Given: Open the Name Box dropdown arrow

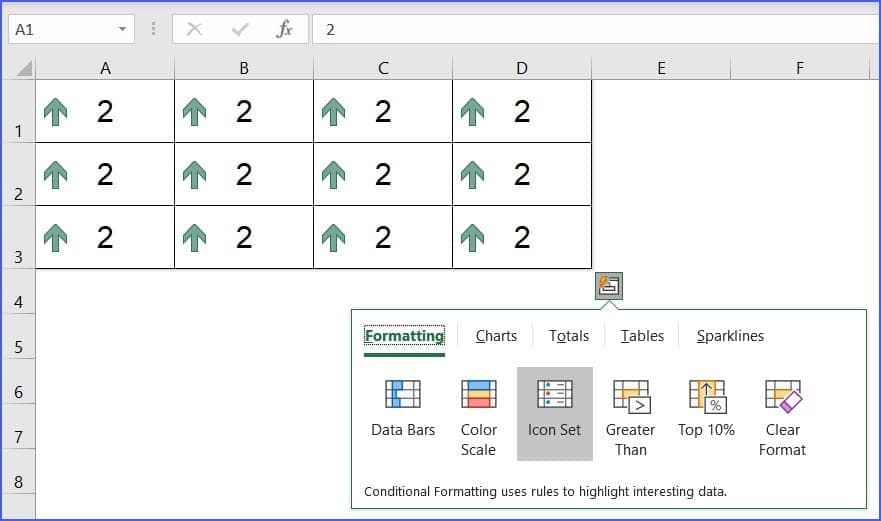Looking at the screenshot, I should 122,29.
